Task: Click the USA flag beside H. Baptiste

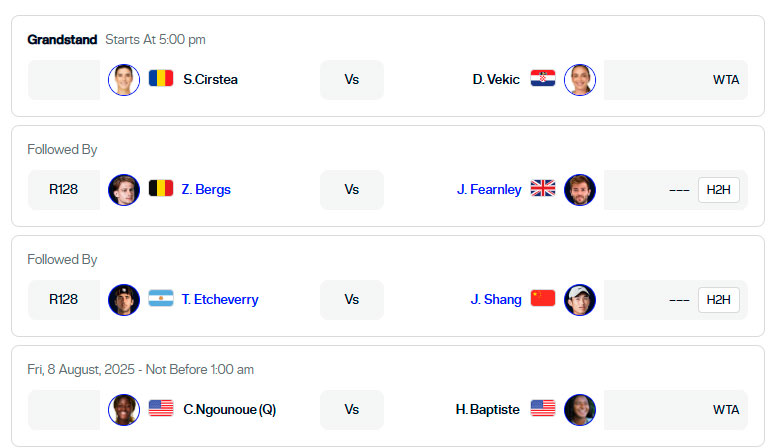Action: (543, 408)
